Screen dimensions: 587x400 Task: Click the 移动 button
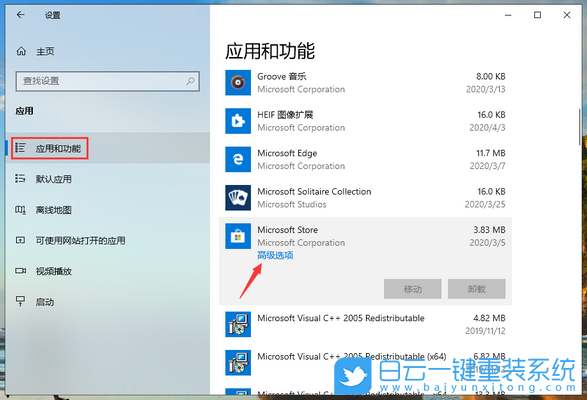click(x=413, y=289)
